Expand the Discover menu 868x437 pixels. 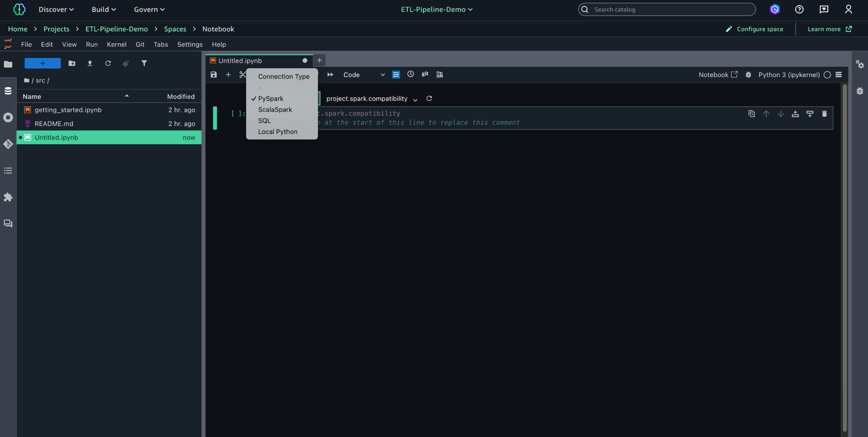(x=56, y=10)
